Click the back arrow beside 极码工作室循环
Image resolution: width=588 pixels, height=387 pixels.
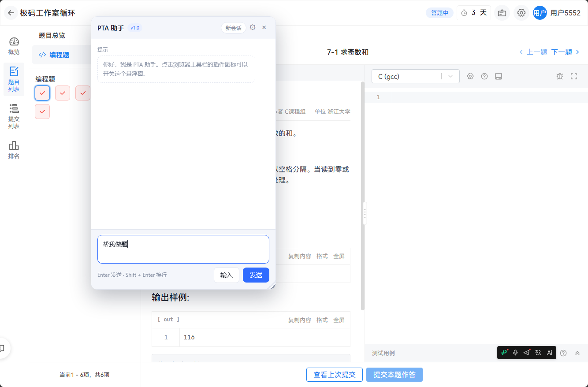(11, 13)
